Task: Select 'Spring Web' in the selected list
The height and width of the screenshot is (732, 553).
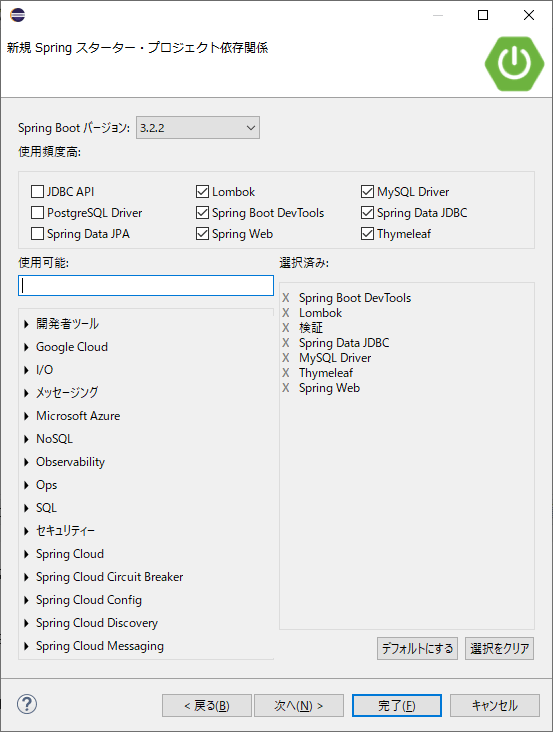Action: pos(329,387)
